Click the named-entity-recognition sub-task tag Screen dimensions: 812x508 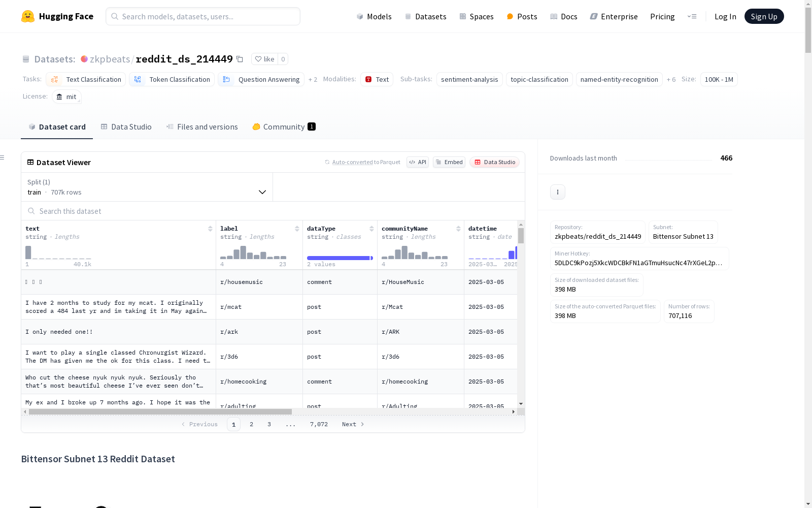[619, 79]
